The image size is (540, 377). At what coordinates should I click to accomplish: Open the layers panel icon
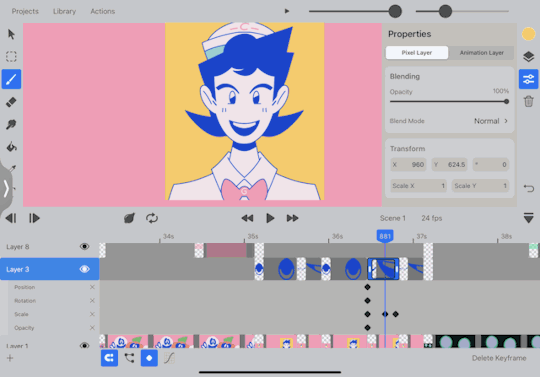(x=528, y=56)
